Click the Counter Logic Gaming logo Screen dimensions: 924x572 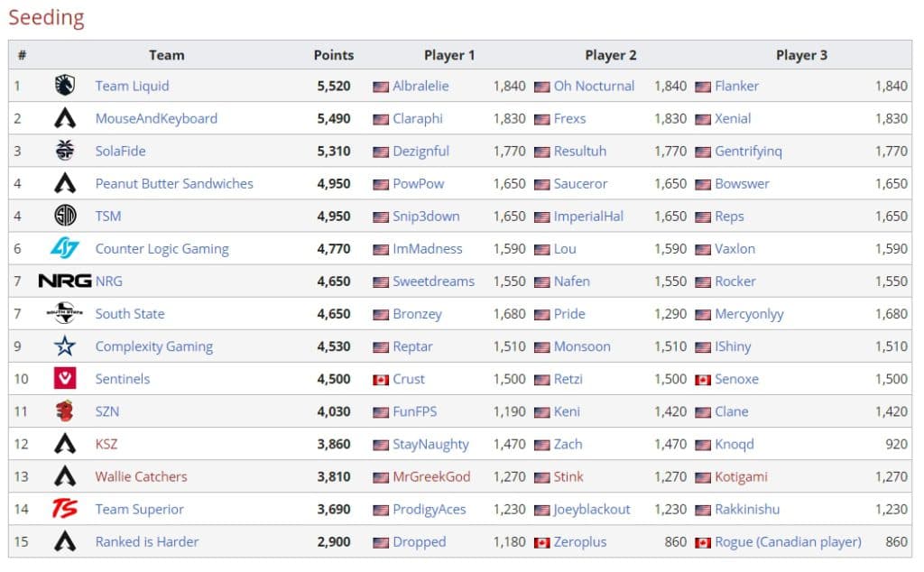(x=64, y=248)
